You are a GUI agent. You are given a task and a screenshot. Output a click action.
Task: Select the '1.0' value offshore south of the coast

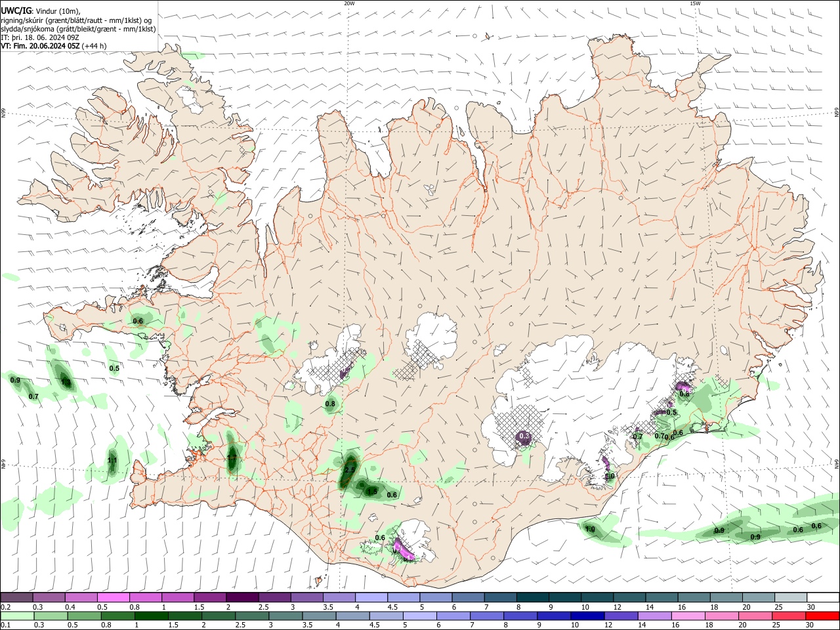[590, 529]
